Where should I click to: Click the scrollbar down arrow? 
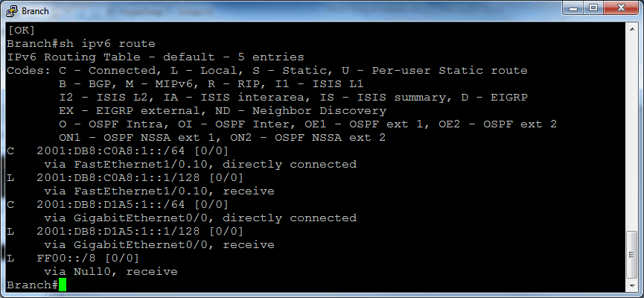click(631, 285)
